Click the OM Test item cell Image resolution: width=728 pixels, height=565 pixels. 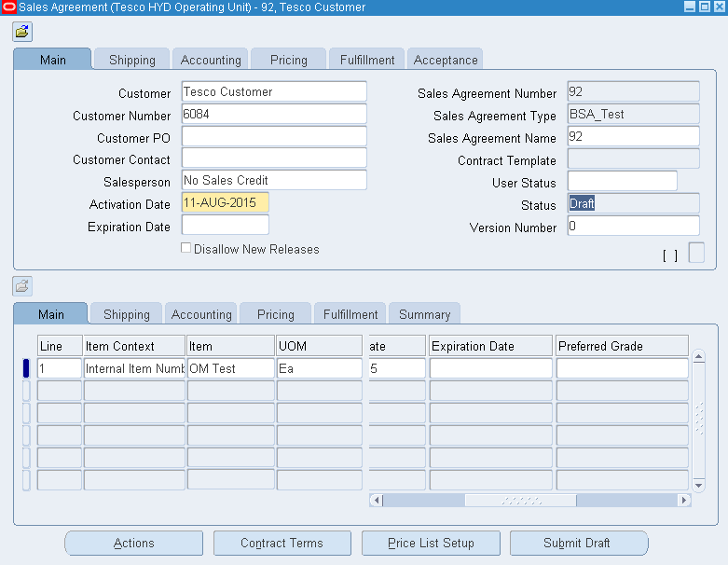click(x=231, y=368)
